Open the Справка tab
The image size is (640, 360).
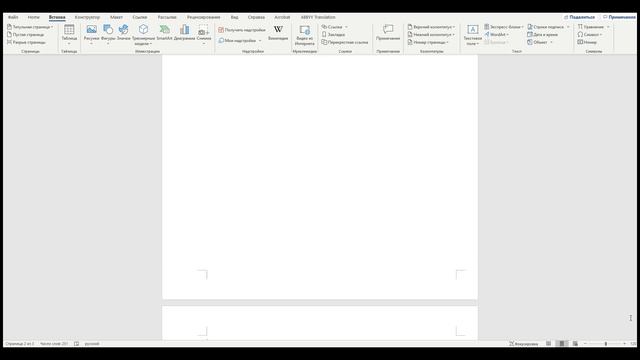pos(256,17)
